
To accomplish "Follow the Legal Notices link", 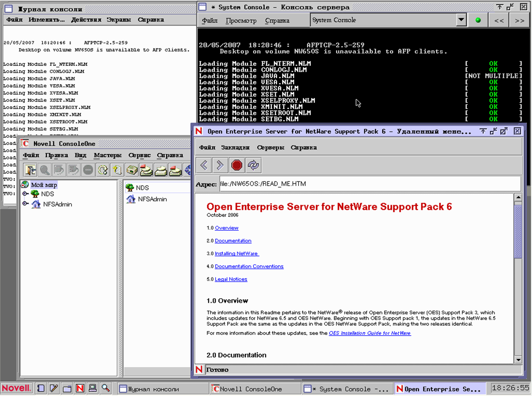I will click(x=231, y=279).
